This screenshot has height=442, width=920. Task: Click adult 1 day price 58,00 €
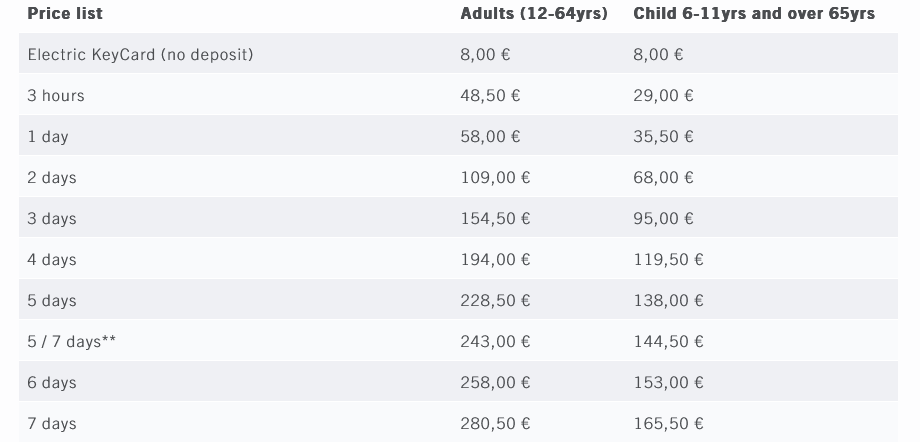coord(490,137)
